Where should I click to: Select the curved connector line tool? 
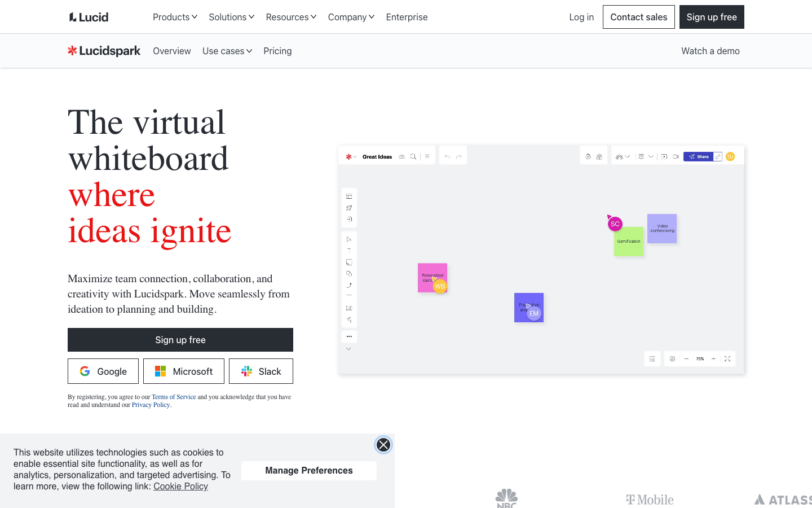point(349,285)
